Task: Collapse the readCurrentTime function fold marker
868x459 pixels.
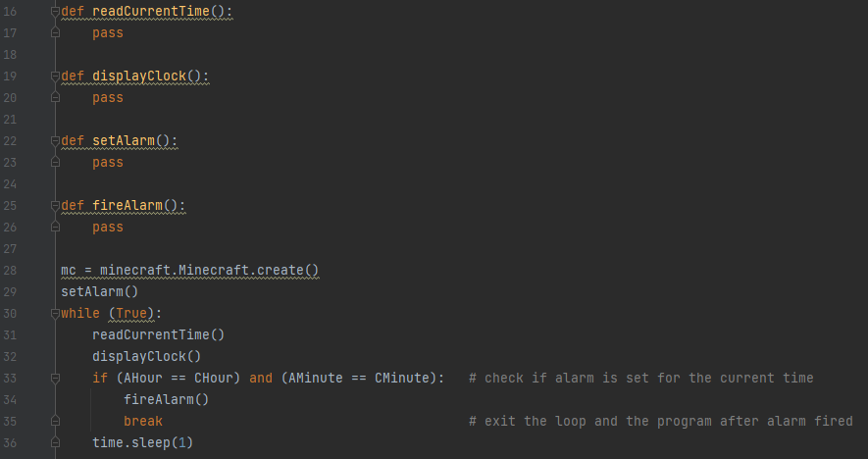Action: coord(55,12)
